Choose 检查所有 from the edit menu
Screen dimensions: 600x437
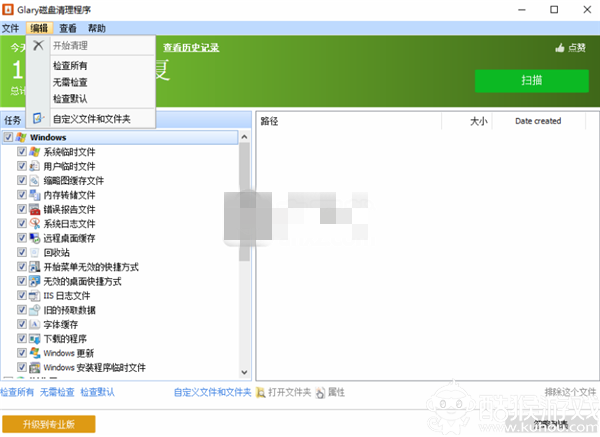point(103,65)
